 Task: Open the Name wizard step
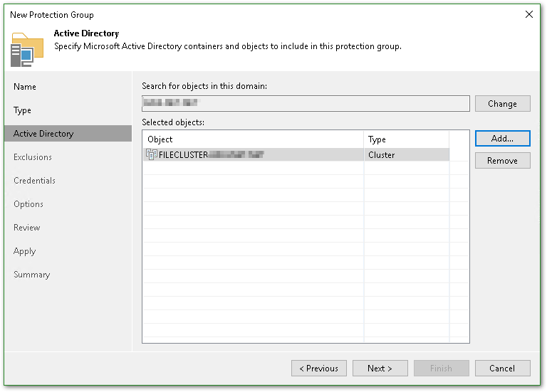25,87
